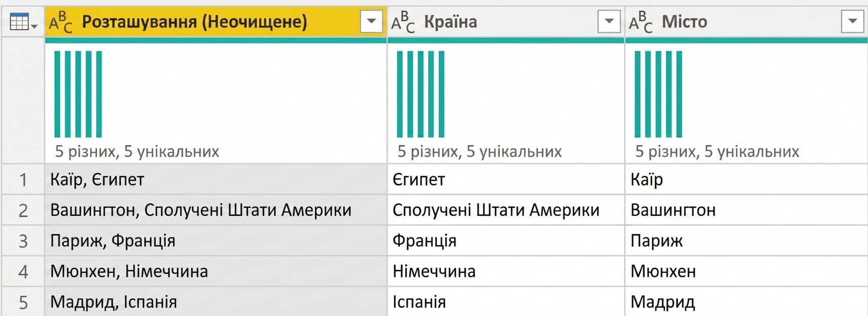Click cell 'Париж, Франція'
The height and width of the screenshot is (316, 868).
216,241
